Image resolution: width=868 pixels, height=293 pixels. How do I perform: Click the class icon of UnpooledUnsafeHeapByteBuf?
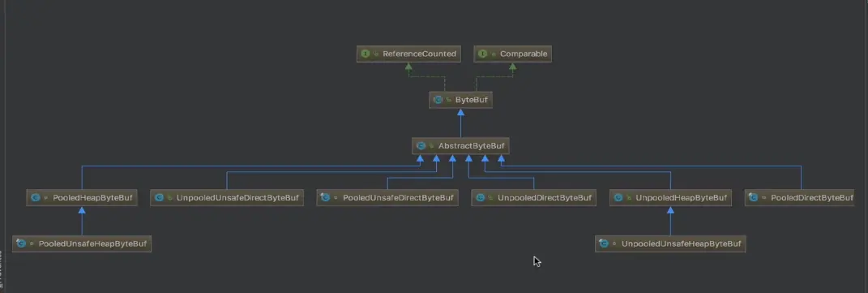coord(605,243)
